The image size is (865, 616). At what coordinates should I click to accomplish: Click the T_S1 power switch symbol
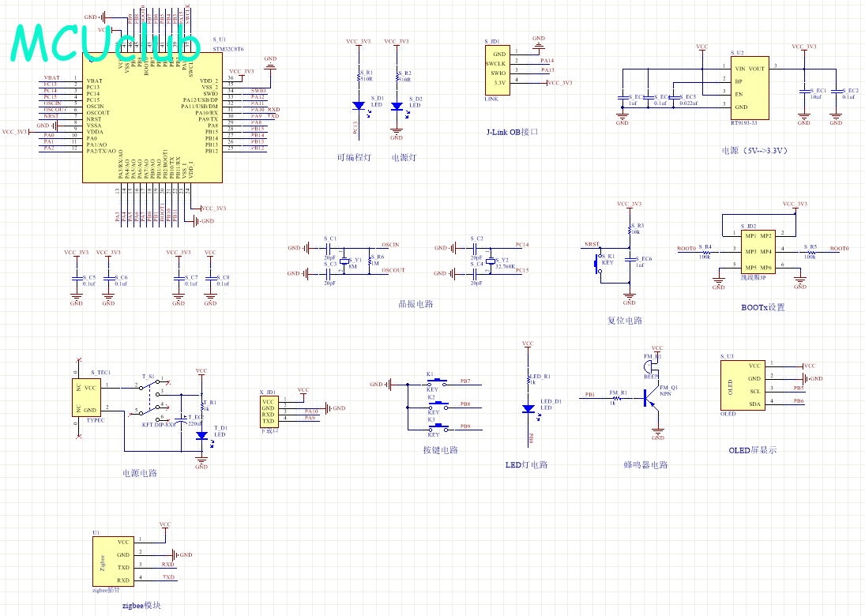(152, 397)
